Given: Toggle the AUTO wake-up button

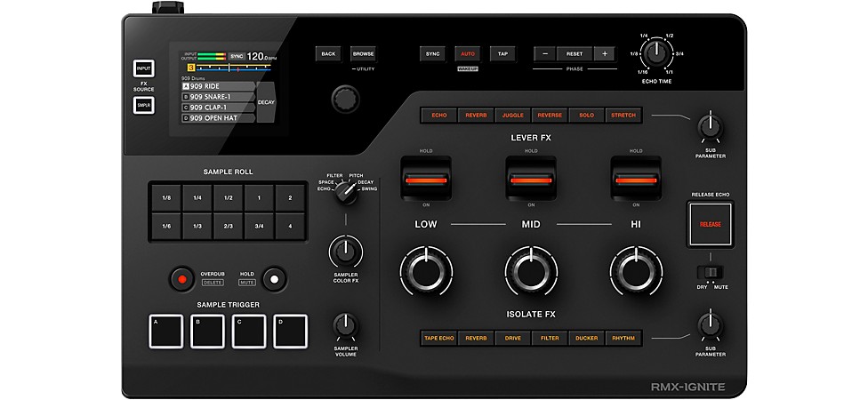Looking at the screenshot, I should [468, 53].
